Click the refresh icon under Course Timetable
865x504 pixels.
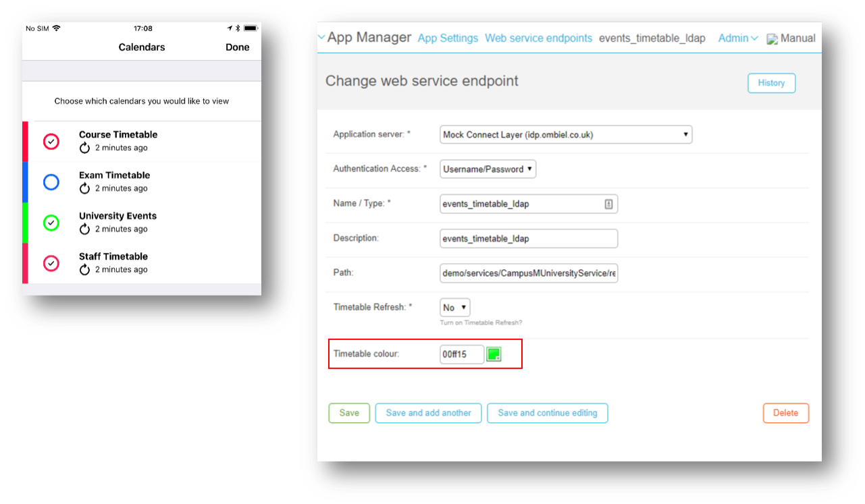coord(84,148)
